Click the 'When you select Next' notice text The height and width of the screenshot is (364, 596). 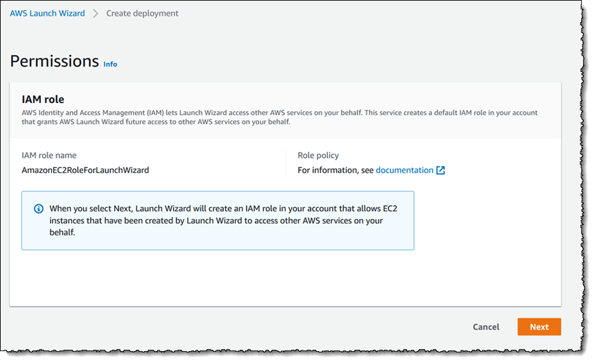coord(223,220)
